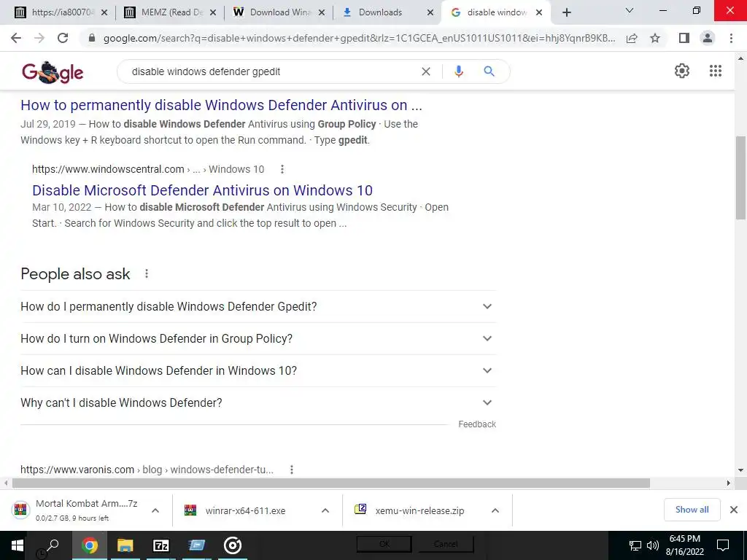Click the forward navigation arrow

point(39,38)
